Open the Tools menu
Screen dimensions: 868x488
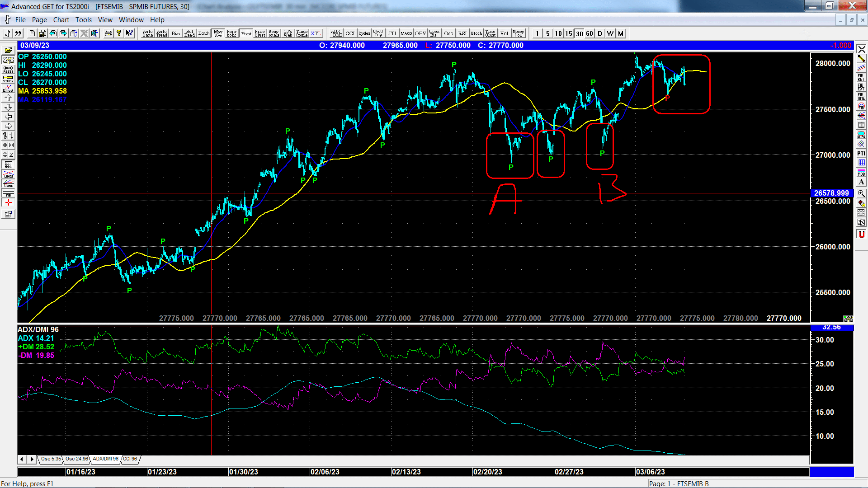[84, 20]
